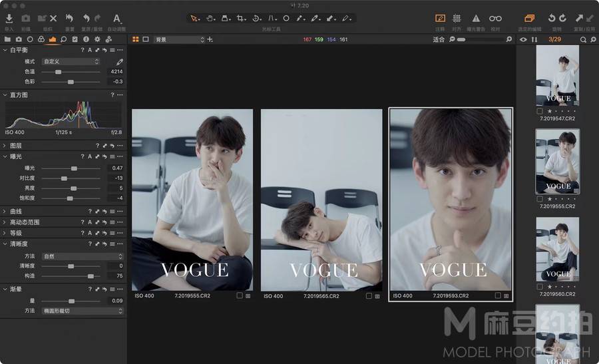
Task: Open the Capture camera tool tab
Action: click(19, 39)
